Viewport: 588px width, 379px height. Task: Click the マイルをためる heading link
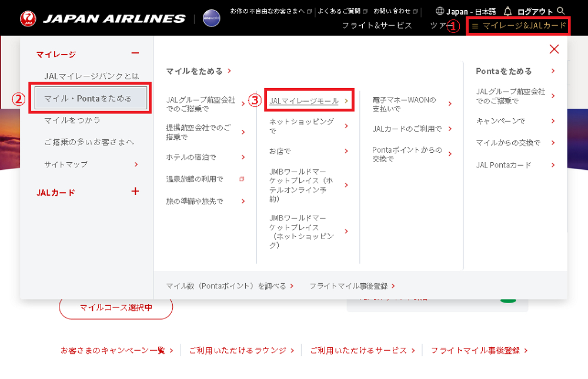[x=198, y=71]
